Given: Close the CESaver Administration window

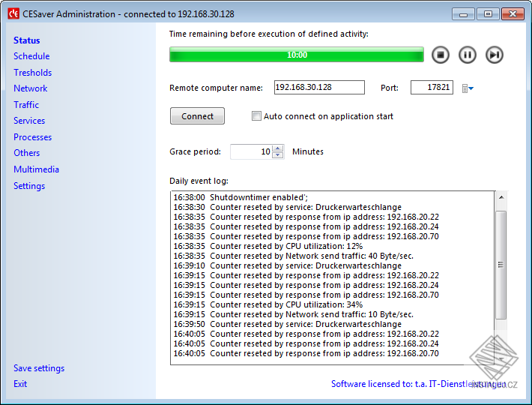Looking at the screenshot, I should [x=513, y=14].
